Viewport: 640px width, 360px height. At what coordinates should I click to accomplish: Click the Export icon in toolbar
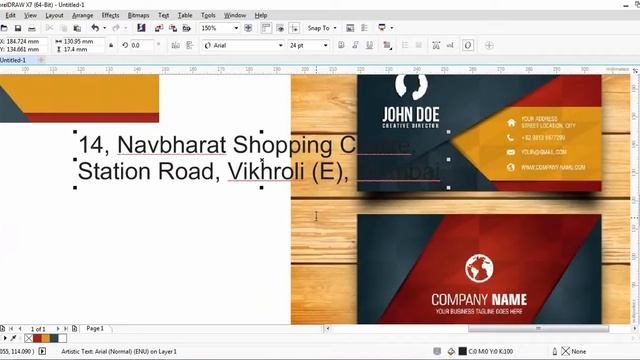[173, 28]
